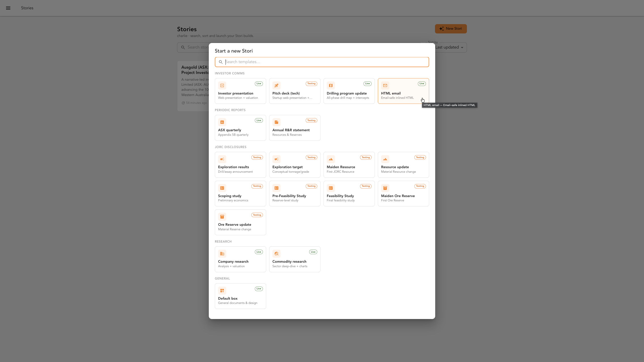Click Material Resource change description text
Screen dimensions: 644x362
398,172
